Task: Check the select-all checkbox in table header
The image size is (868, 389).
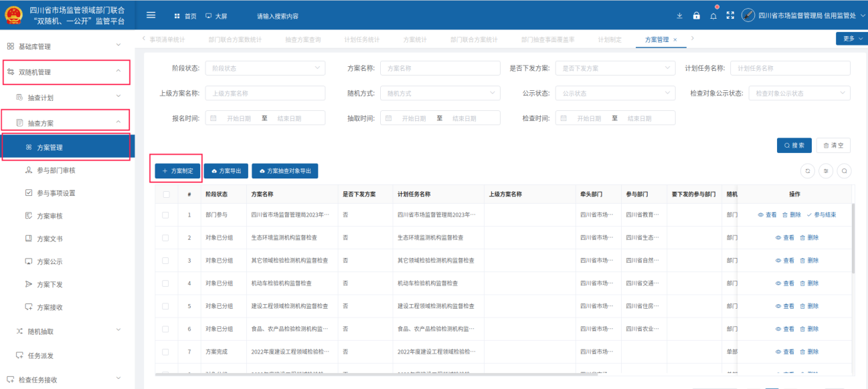Action: tap(165, 194)
